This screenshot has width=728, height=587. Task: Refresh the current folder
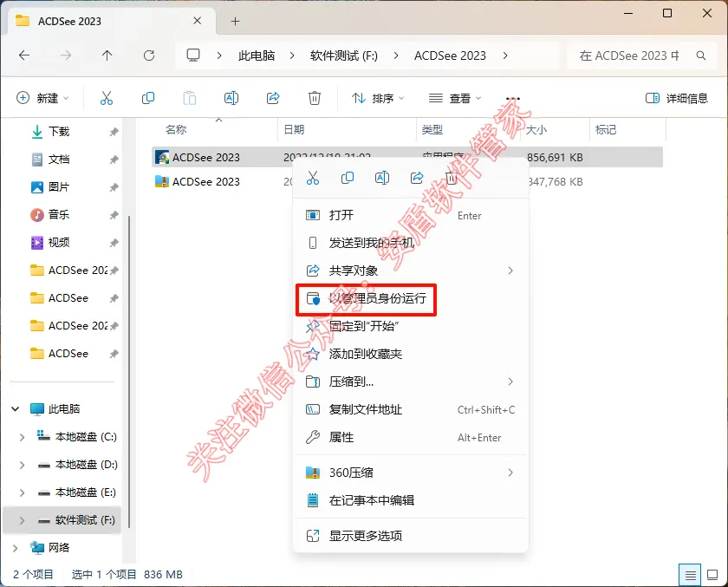point(148,55)
